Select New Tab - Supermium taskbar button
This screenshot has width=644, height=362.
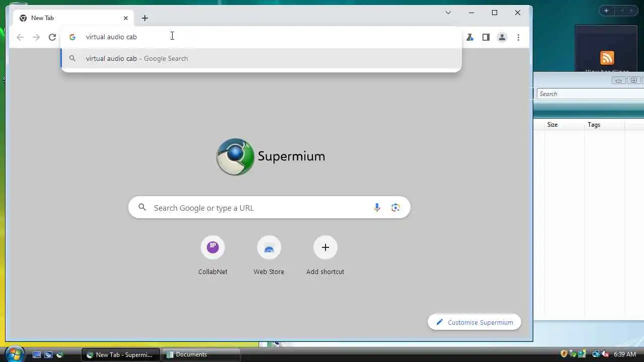coord(121,354)
